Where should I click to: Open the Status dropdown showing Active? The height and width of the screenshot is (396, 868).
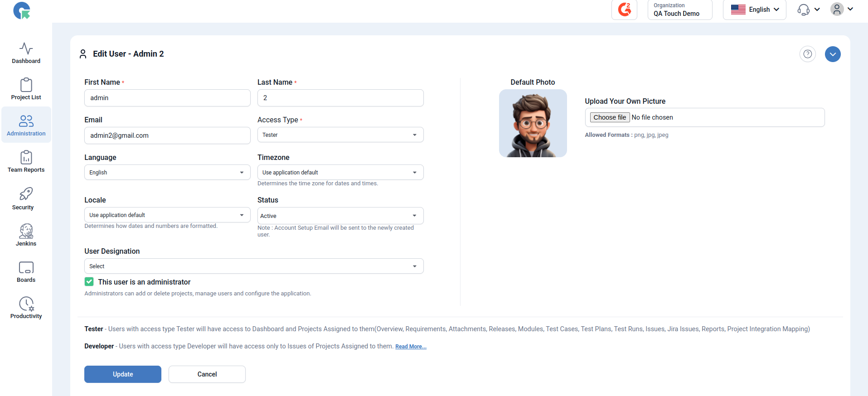[340, 216]
